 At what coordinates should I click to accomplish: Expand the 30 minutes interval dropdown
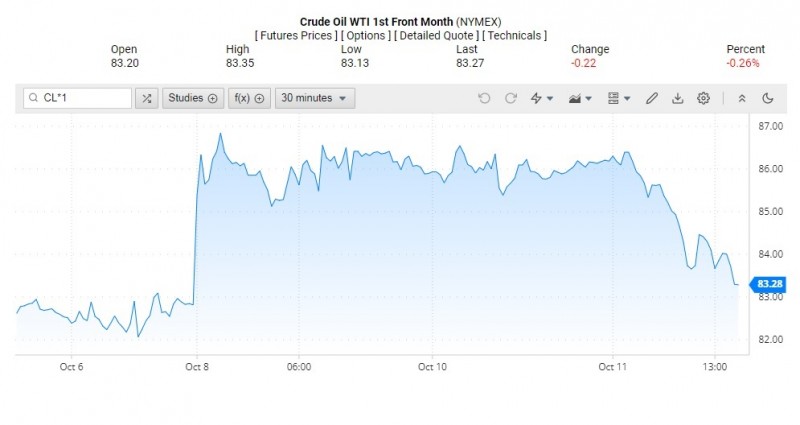pyautogui.click(x=314, y=98)
